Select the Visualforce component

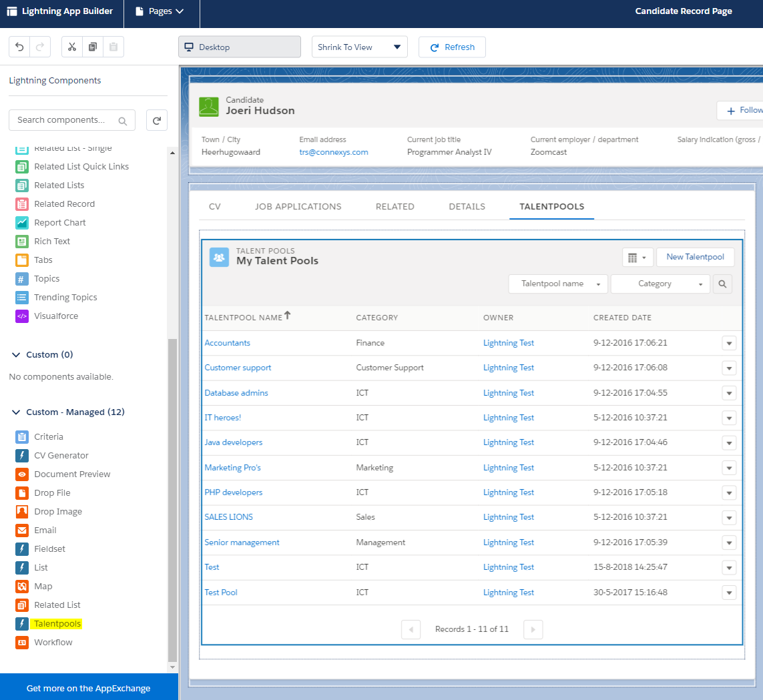pos(47,316)
